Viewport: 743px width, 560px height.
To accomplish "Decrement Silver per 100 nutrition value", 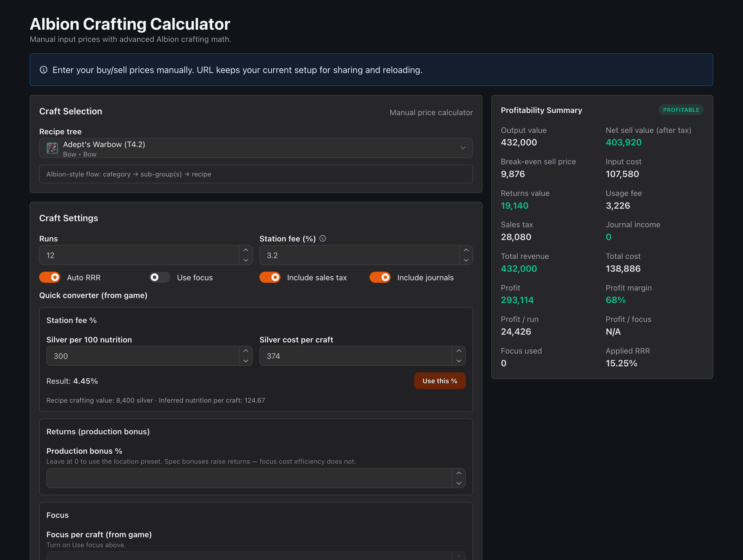I will pos(246,361).
